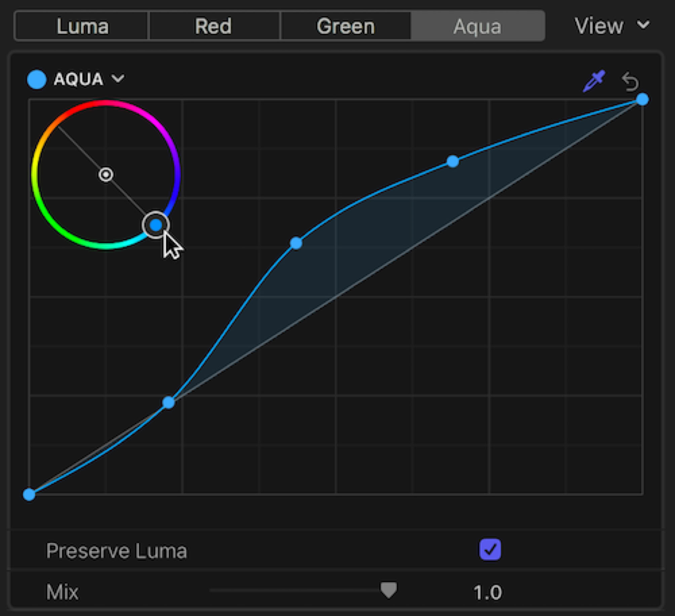
Task: Click the center target of the color wheel
Action: click(x=106, y=175)
